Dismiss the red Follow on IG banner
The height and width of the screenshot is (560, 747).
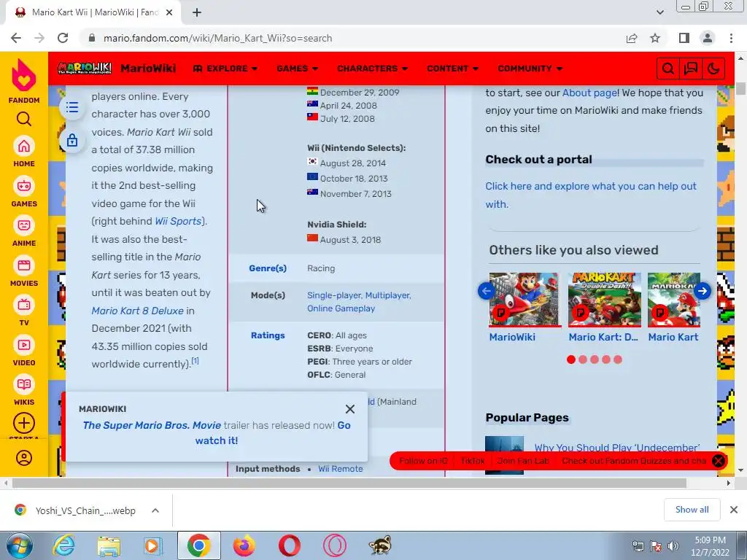719,461
